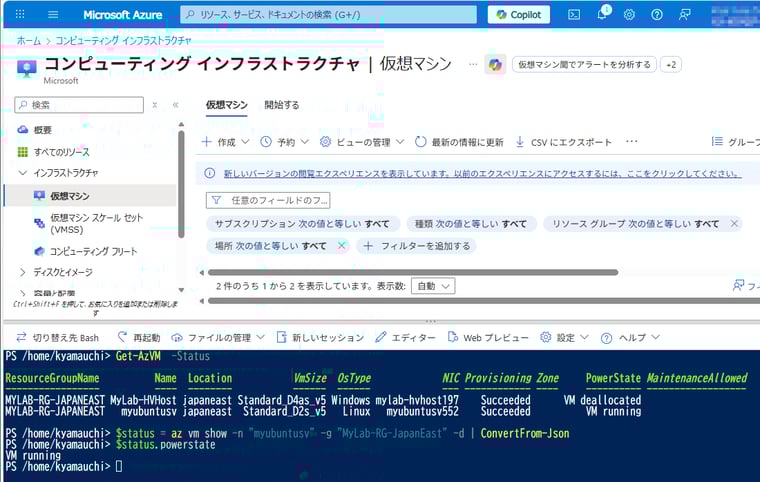
Task: Open the Cloud Shell ヘルプ dropdown
Action: [x=630, y=337]
